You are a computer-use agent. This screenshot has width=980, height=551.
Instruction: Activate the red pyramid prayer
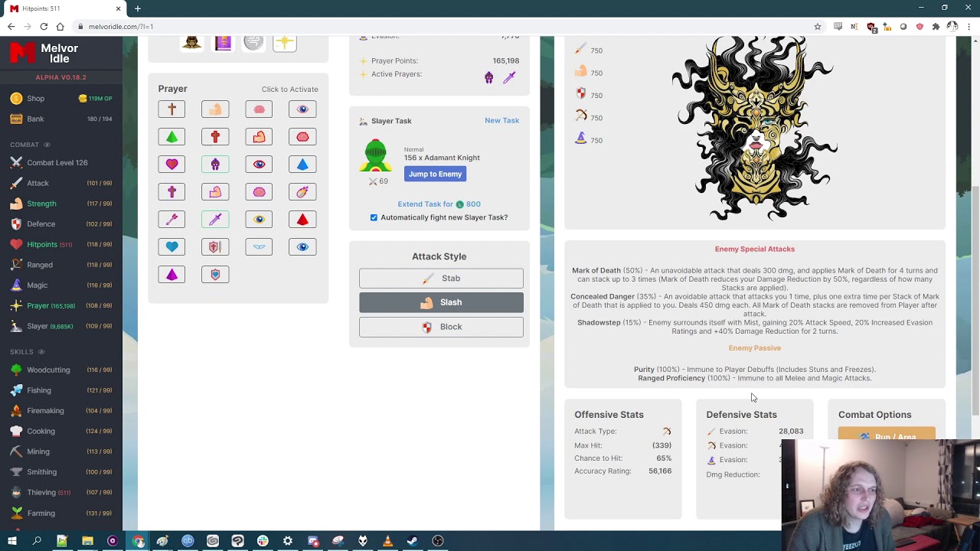pos(302,220)
